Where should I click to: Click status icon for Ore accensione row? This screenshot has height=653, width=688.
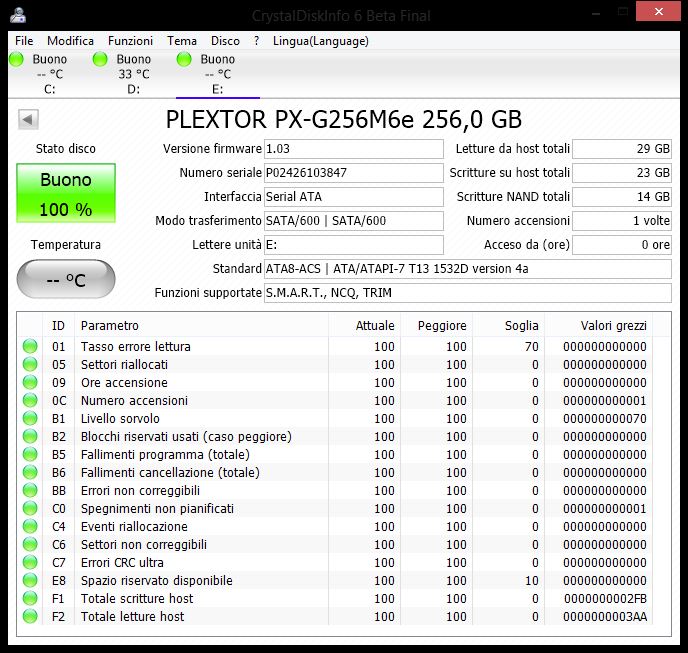tap(30, 382)
